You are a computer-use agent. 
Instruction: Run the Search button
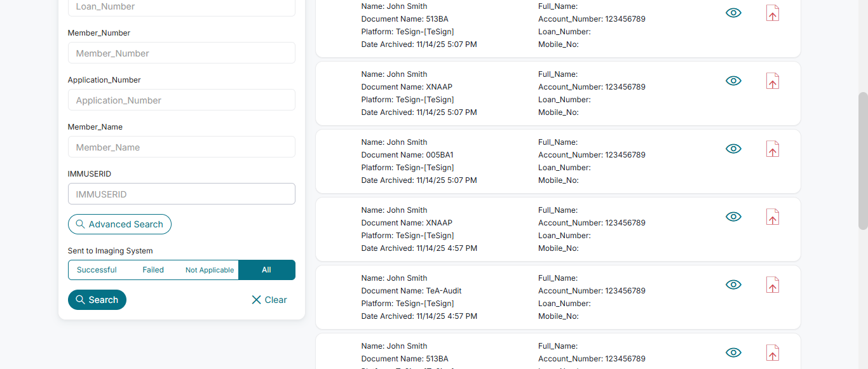[97, 300]
